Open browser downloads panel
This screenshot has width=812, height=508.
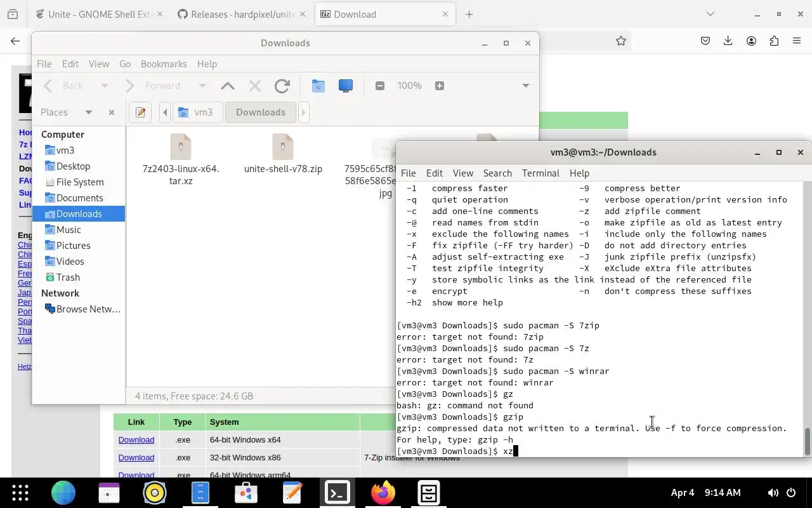pyautogui.click(x=728, y=41)
